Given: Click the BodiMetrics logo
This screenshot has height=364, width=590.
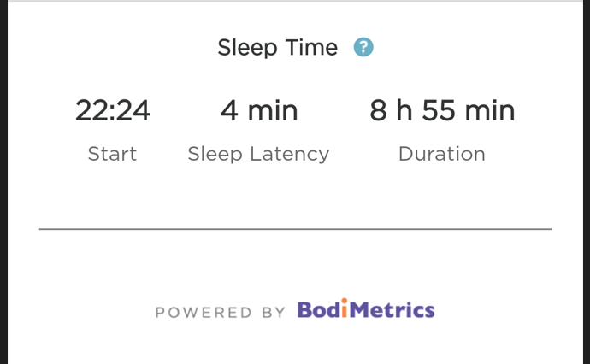Looking at the screenshot, I should [x=366, y=310].
